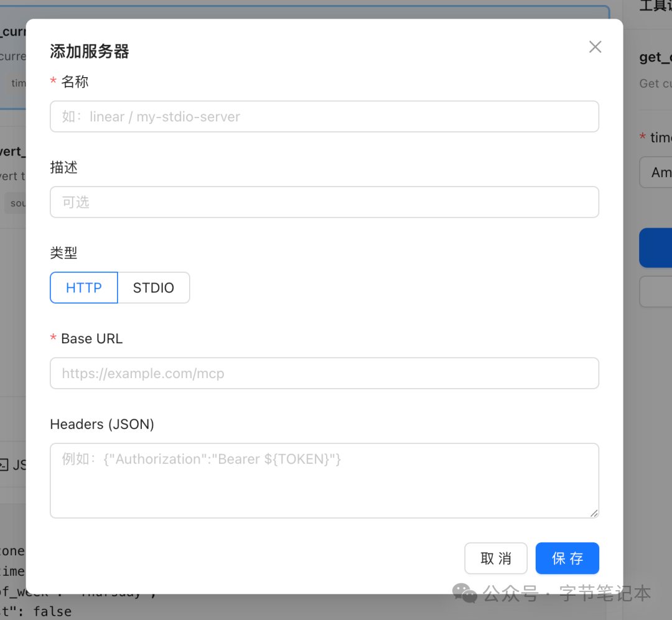Screen dimensions: 672x620
Task: Click the Headers textarea resize handle
Action: (594, 512)
